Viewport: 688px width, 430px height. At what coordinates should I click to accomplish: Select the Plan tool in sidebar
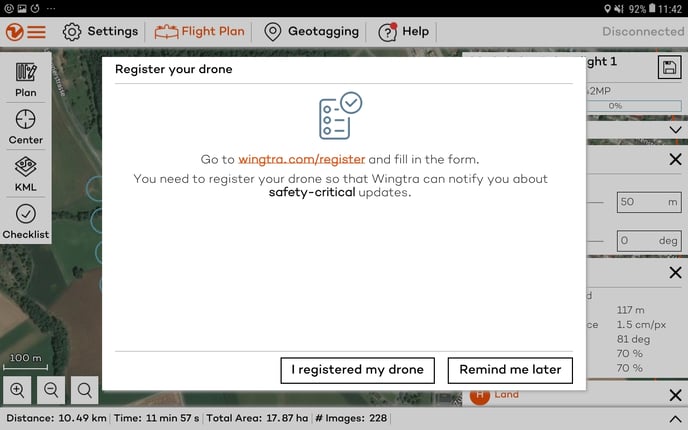[25, 79]
